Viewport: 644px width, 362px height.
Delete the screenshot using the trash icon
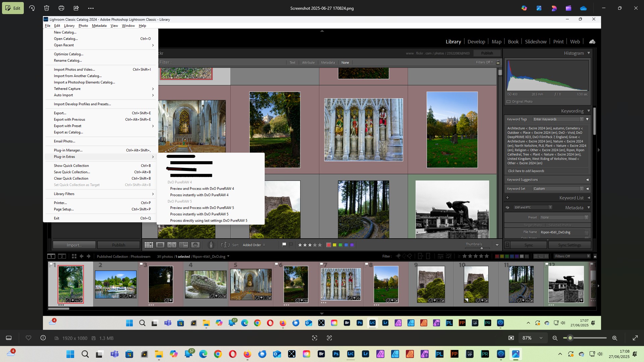click(47, 8)
